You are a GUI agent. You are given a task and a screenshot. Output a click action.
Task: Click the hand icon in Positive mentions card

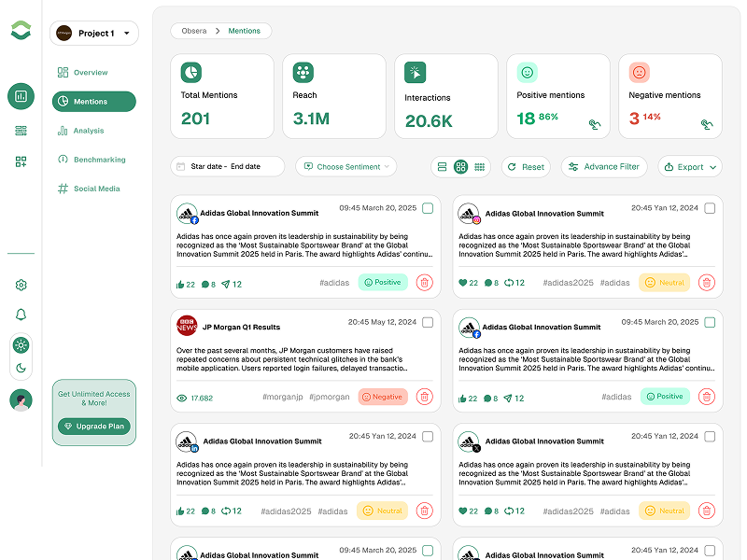(595, 124)
